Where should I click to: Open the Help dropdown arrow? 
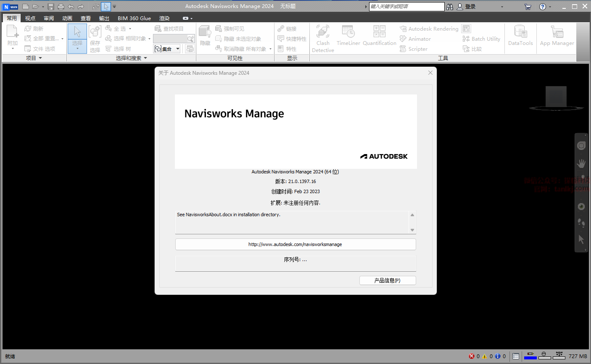click(550, 7)
